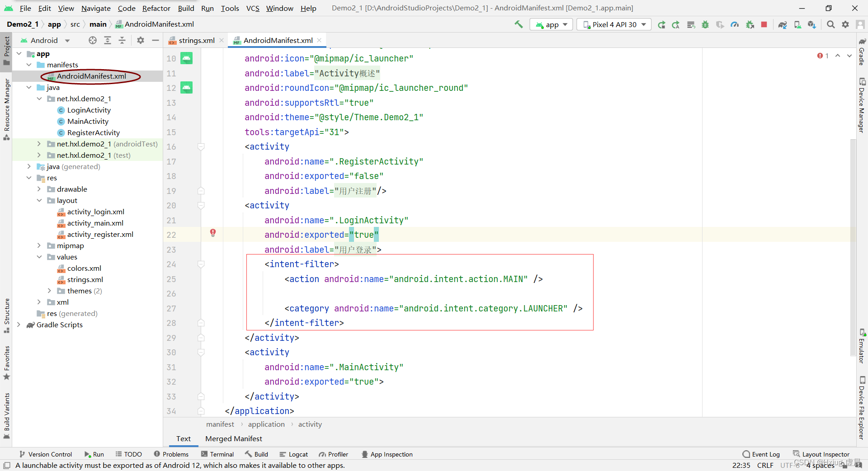Click the Make Project hammer icon
Screen dimensions: 868x471
click(x=519, y=24)
